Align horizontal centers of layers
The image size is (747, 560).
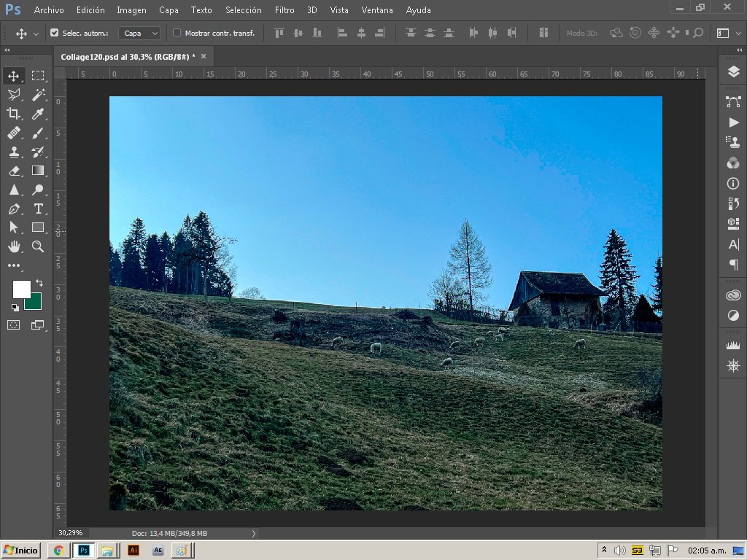point(361,33)
